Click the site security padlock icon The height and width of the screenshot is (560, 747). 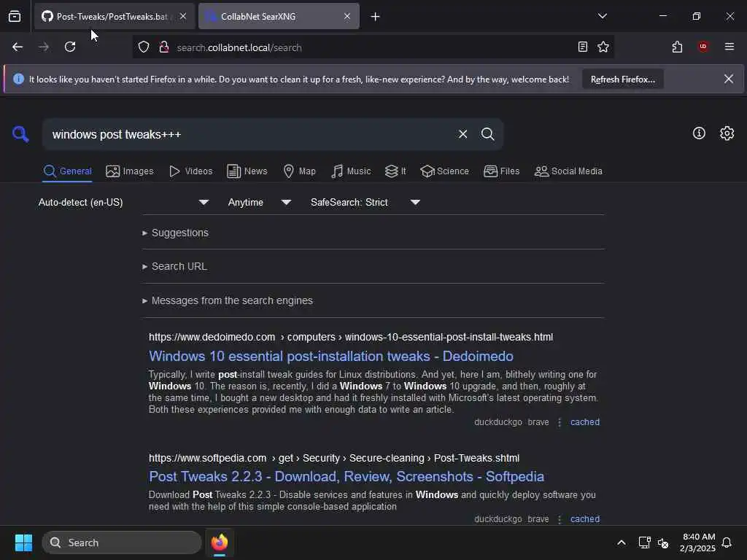pyautogui.click(x=164, y=47)
